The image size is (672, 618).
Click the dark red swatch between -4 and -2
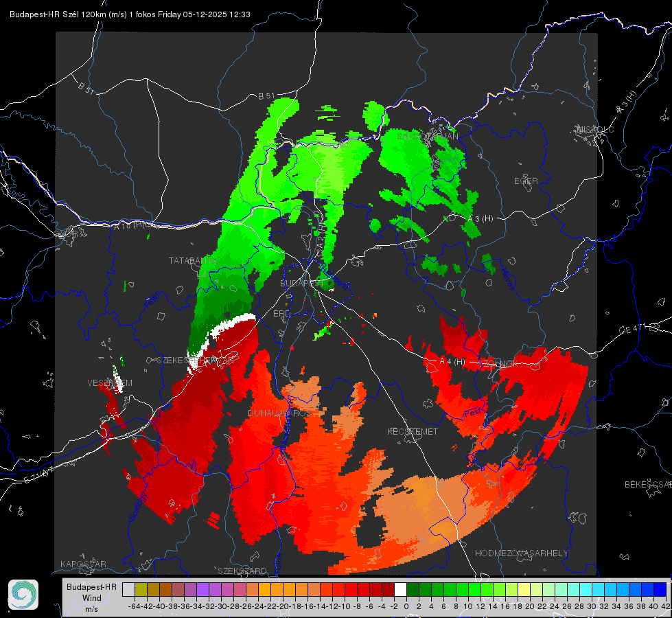[388, 589]
